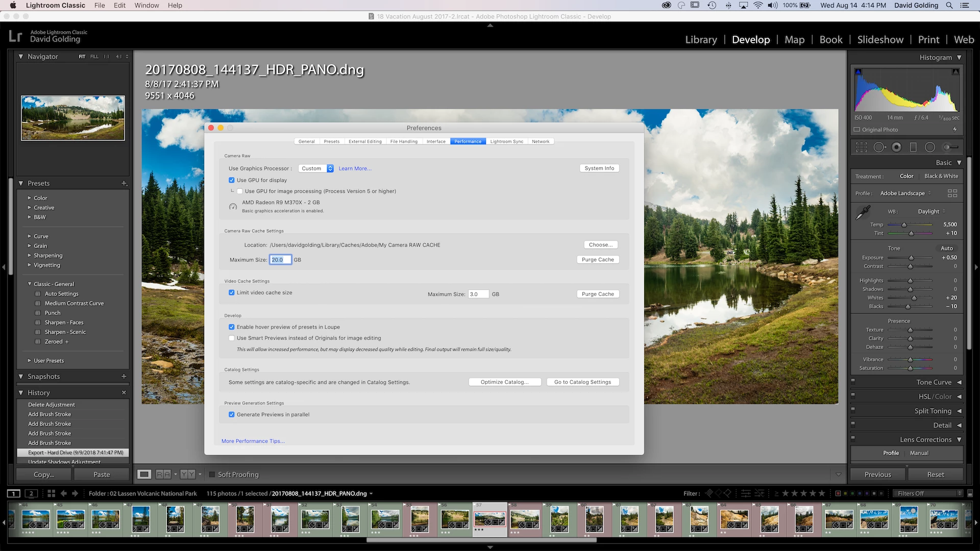Select the Graduated Filter tool
Image resolution: width=980 pixels, height=551 pixels.
(913, 147)
